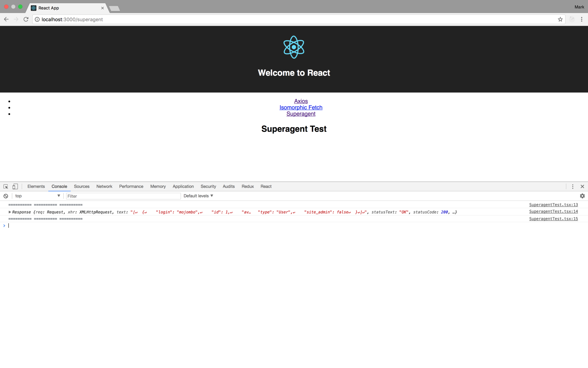Open the Chrome three-dot menu
588x368 pixels.
(x=581, y=19)
